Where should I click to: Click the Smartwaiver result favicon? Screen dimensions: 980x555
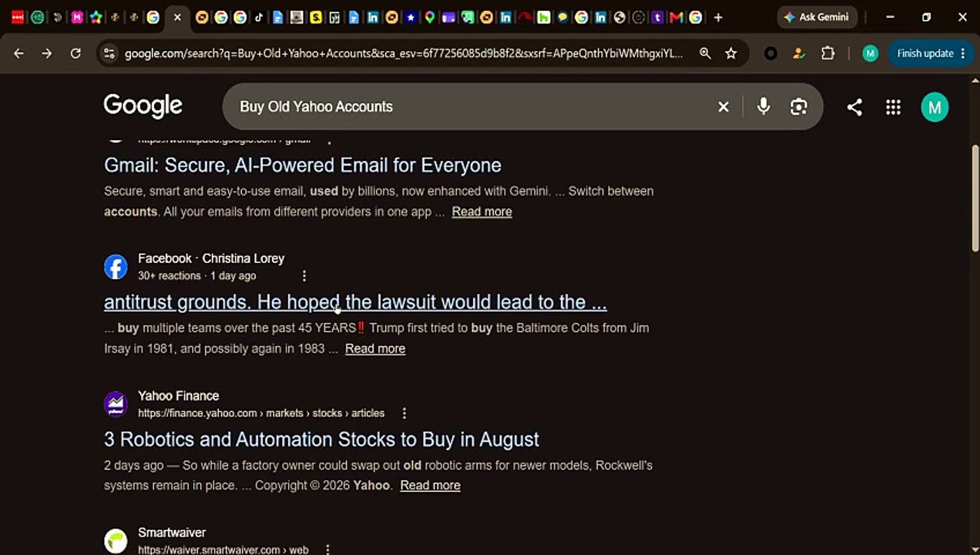(x=116, y=541)
